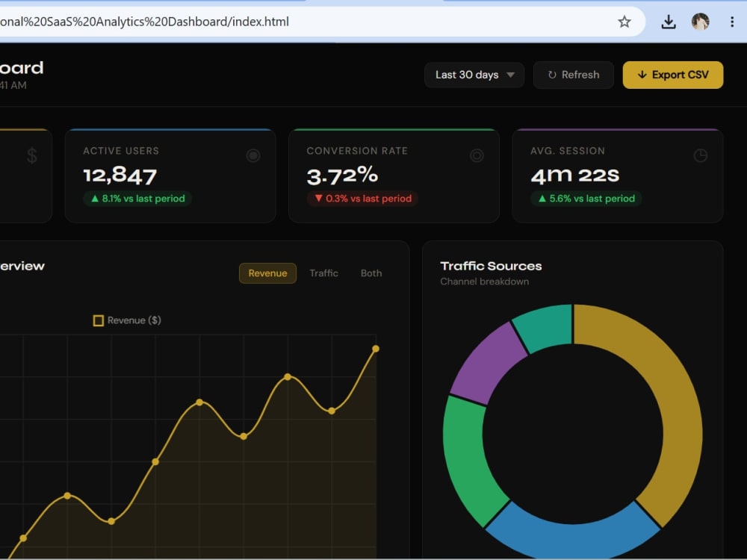Switch chart to Both tab

pyautogui.click(x=371, y=273)
